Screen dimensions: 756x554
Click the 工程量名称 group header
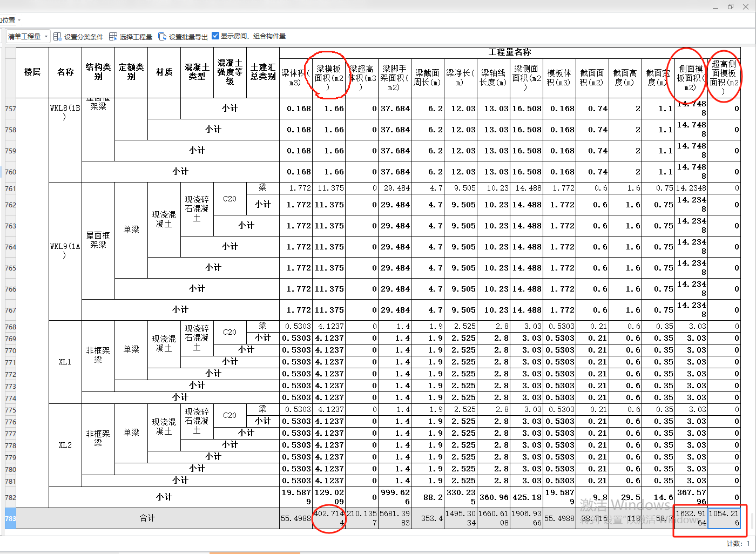510,52
